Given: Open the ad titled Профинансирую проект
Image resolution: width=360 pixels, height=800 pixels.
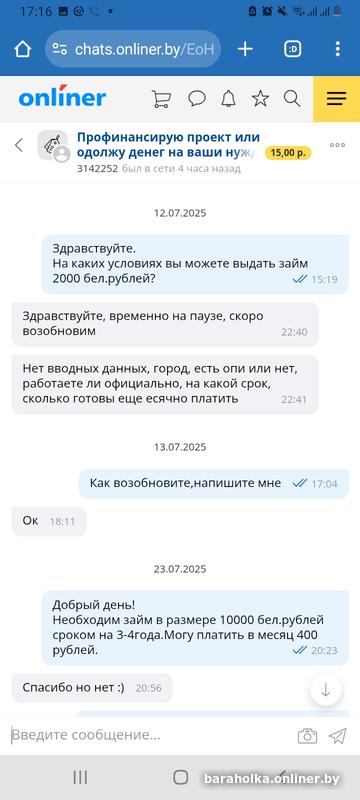Looking at the screenshot, I should (x=170, y=144).
